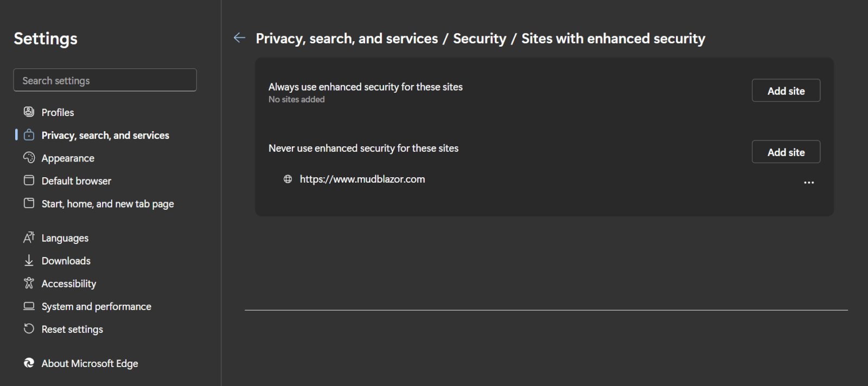Open more actions menu for mudblazor.com

tap(808, 183)
